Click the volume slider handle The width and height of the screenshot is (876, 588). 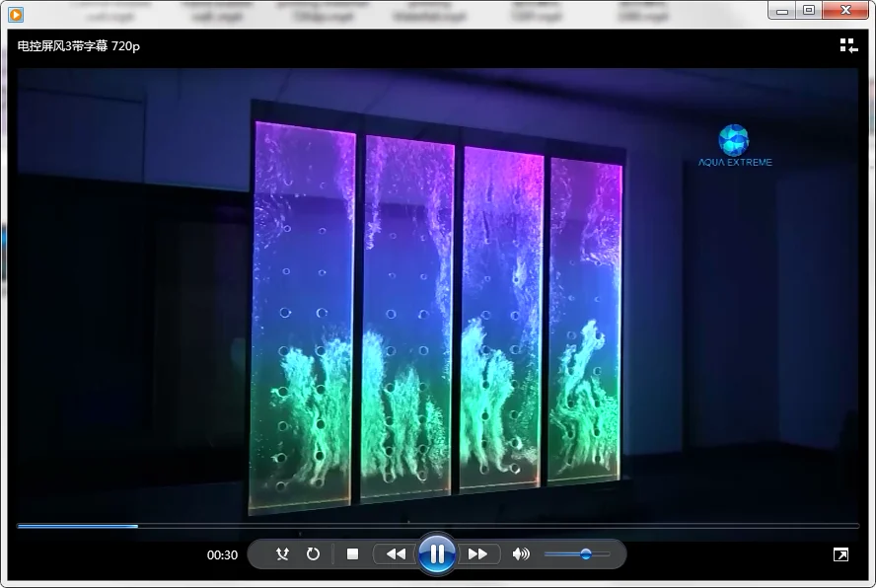(585, 554)
